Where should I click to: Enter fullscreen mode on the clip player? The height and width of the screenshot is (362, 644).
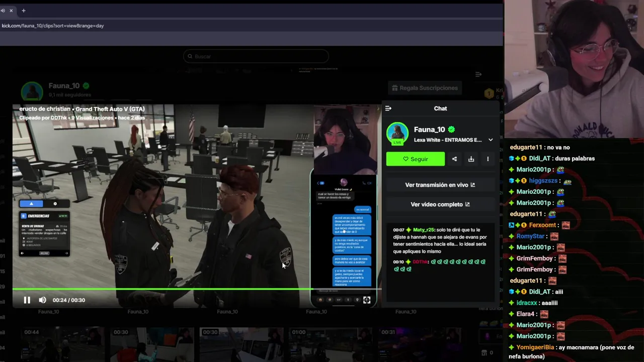tap(367, 300)
